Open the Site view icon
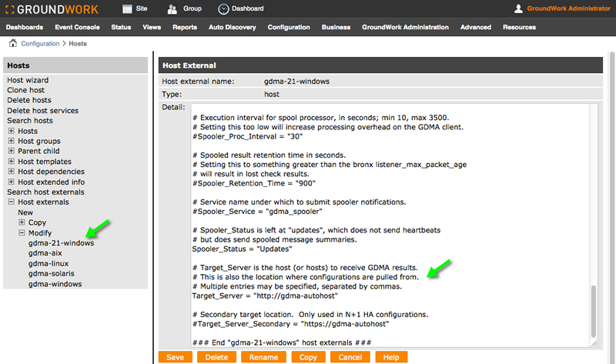 coord(127,8)
